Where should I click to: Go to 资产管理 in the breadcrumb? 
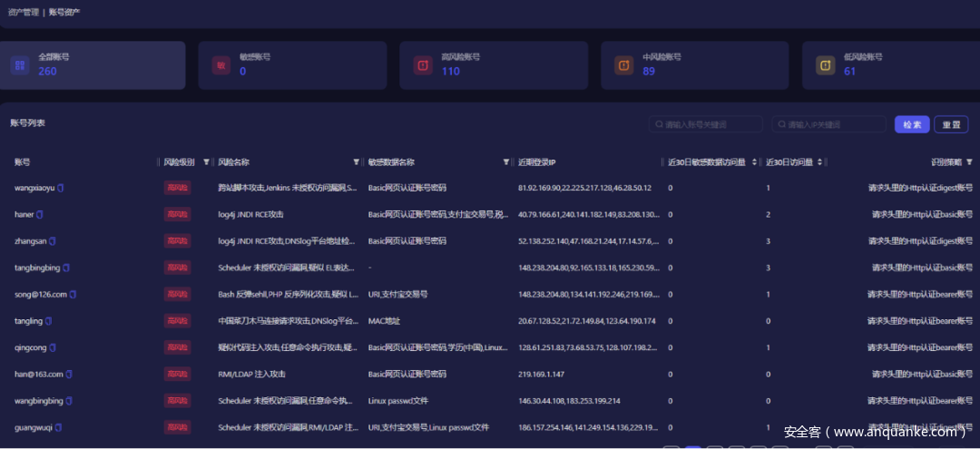23,12
